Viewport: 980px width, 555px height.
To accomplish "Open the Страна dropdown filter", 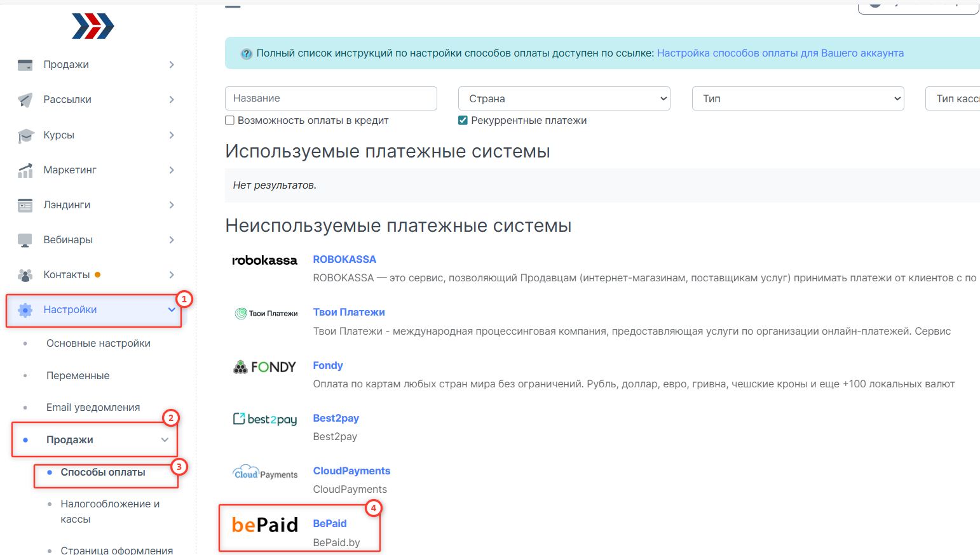I will click(564, 98).
